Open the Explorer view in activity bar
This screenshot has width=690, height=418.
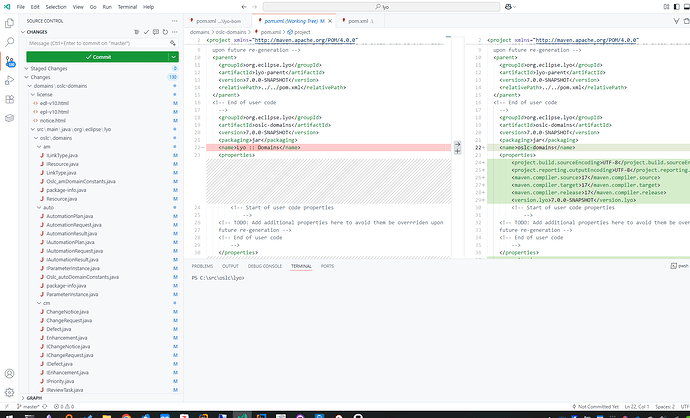pos(9,23)
